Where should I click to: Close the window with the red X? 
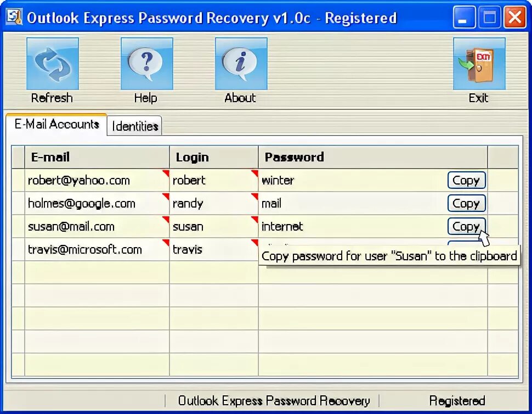(x=514, y=17)
